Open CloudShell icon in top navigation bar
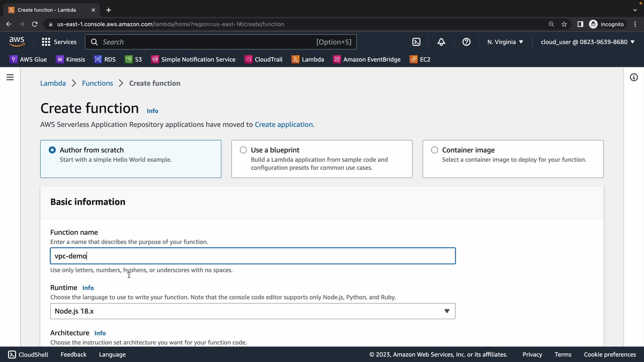 pos(416,42)
